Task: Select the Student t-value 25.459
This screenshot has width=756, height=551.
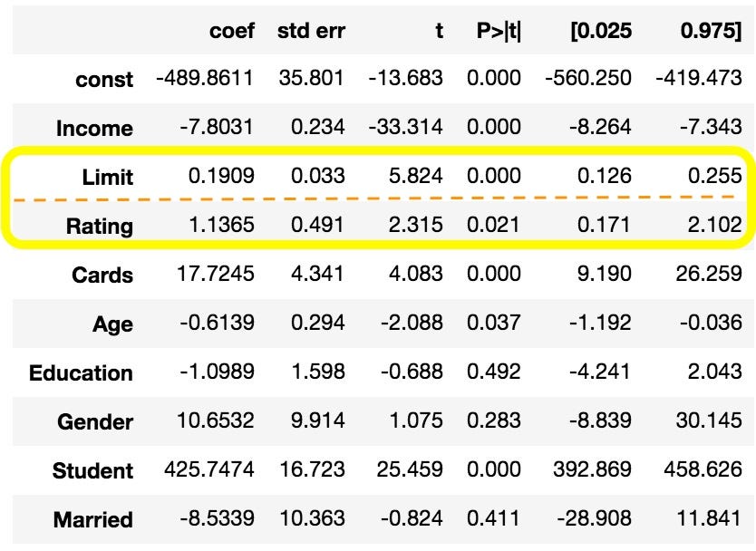Action: (410, 469)
